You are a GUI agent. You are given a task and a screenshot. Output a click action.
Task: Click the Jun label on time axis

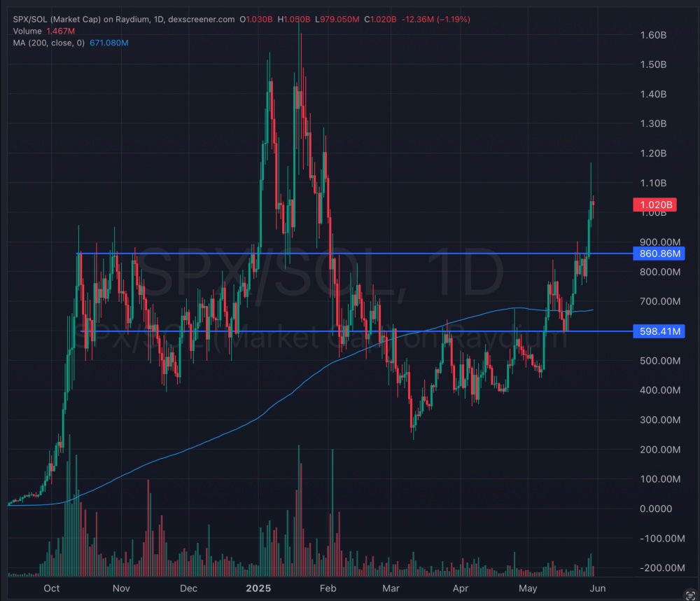point(597,588)
